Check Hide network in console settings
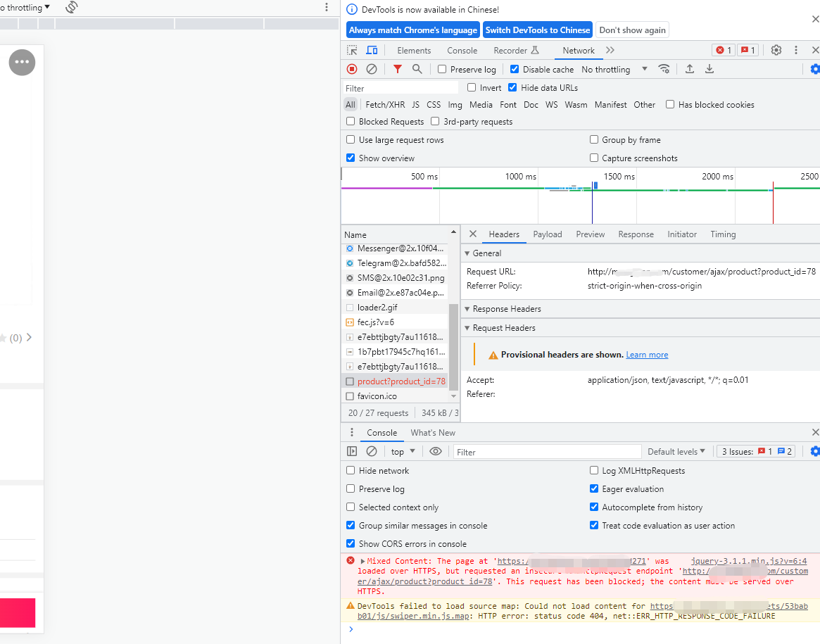The image size is (820, 644). pos(351,470)
